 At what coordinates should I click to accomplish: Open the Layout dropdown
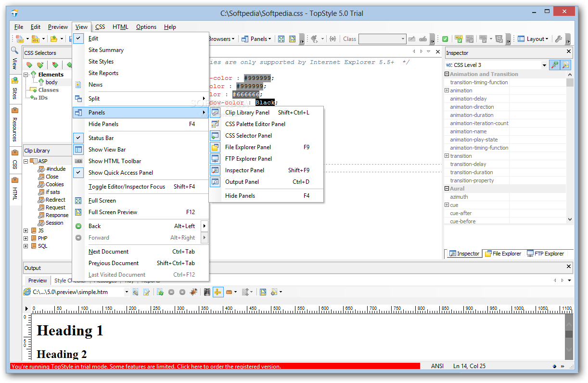pos(534,39)
